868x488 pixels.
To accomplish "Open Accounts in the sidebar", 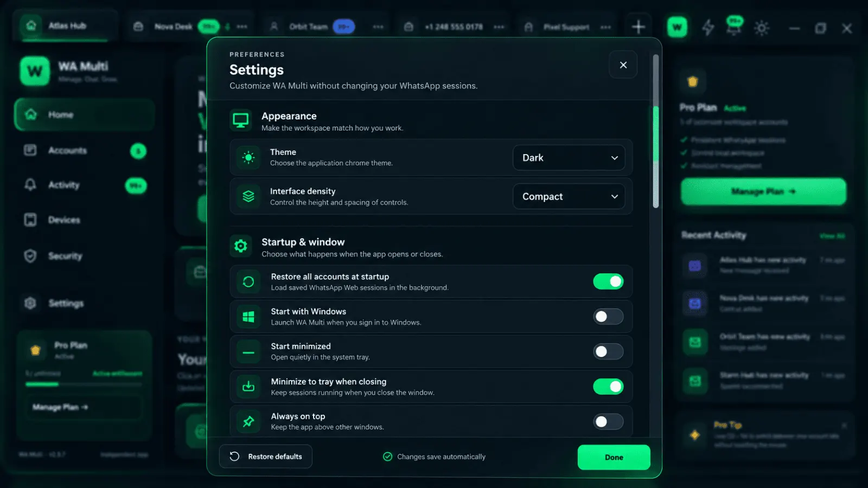I will click(84, 151).
